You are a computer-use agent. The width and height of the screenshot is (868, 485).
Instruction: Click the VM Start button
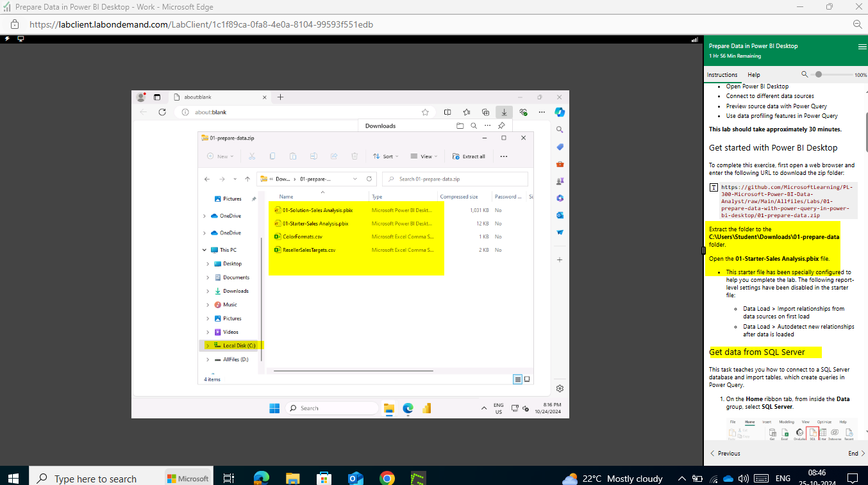[274, 408]
